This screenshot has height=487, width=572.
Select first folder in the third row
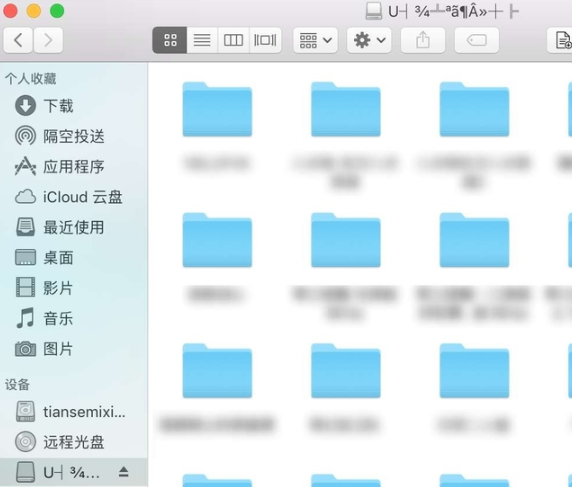click(x=217, y=371)
